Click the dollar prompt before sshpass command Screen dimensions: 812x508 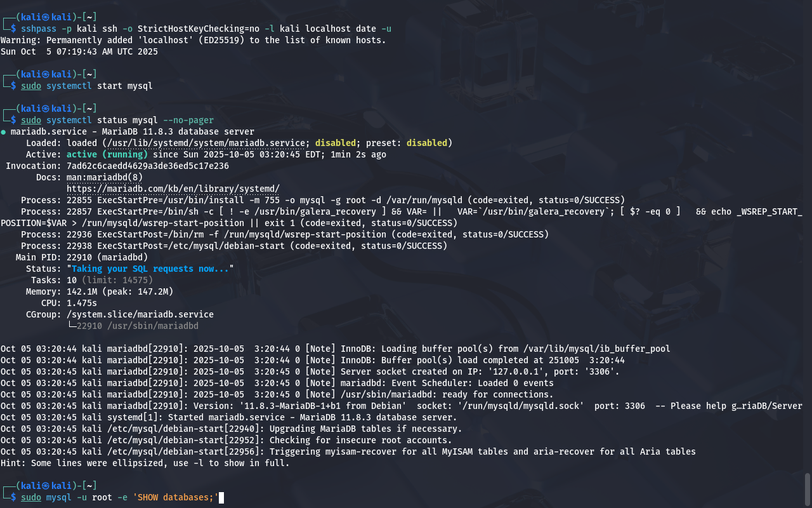[x=13, y=29]
